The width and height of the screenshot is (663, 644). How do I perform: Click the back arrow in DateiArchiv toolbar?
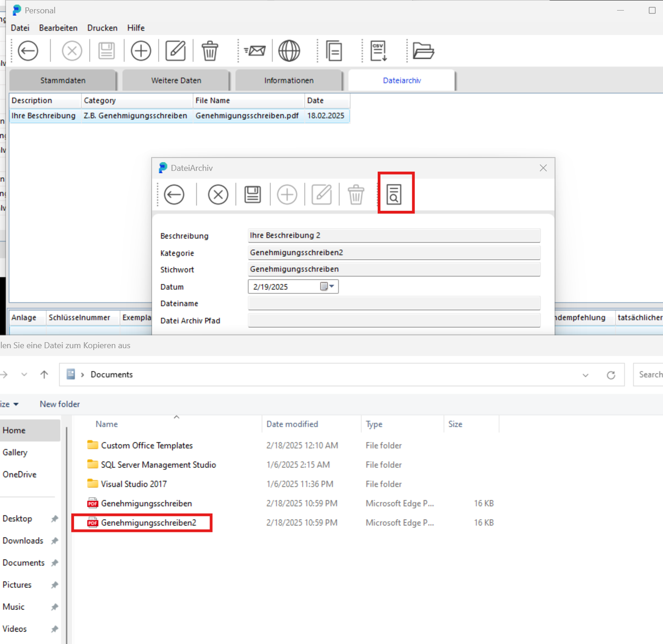[x=174, y=195]
